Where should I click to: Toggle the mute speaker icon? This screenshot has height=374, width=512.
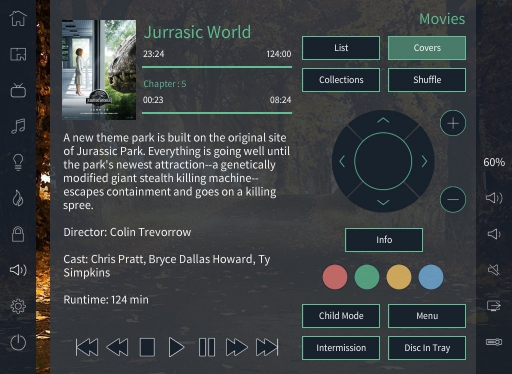coord(494,270)
